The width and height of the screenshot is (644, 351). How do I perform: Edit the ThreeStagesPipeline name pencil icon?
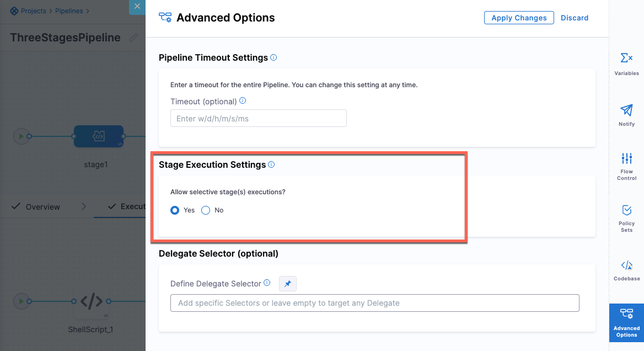(133, 38)
